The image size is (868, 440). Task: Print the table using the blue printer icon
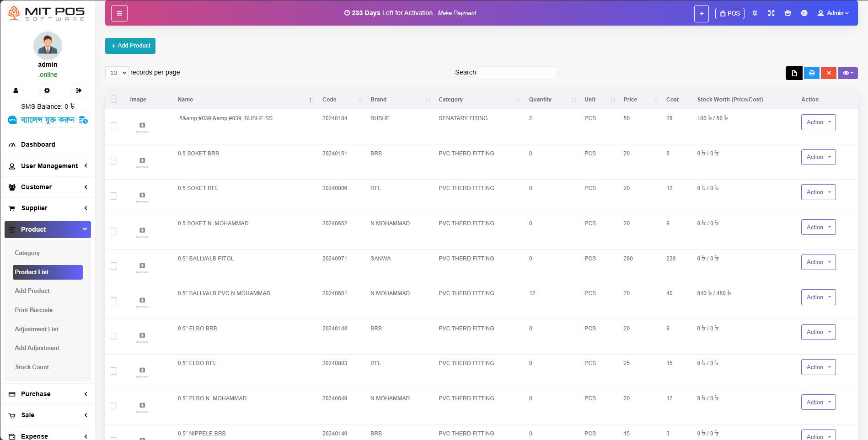point(811,73)
